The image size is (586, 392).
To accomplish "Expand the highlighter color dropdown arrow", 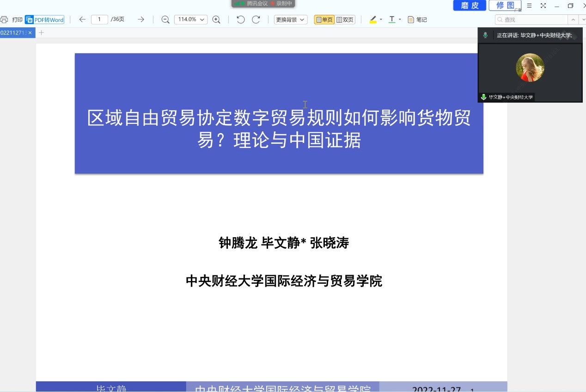I will pyautogui.click(x=381, y=19).
